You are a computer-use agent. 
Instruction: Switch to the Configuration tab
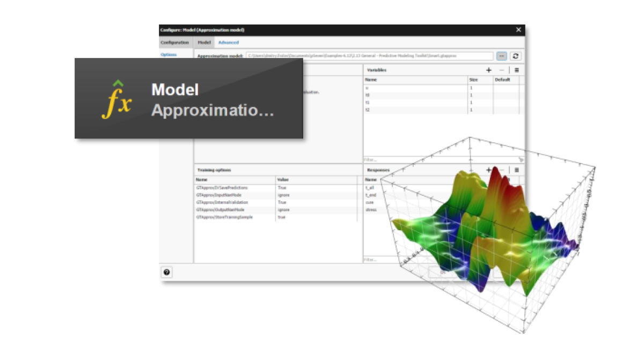coord(175,42)
